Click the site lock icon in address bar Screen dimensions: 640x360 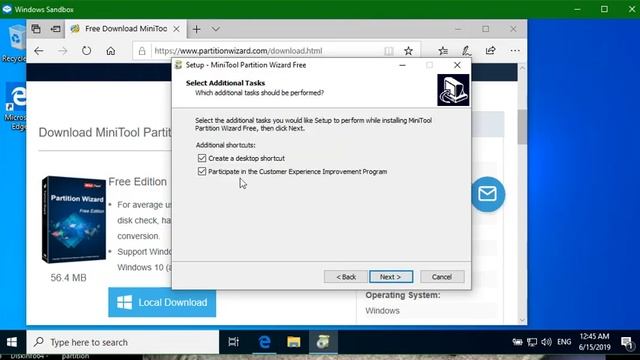coord(142,51)
